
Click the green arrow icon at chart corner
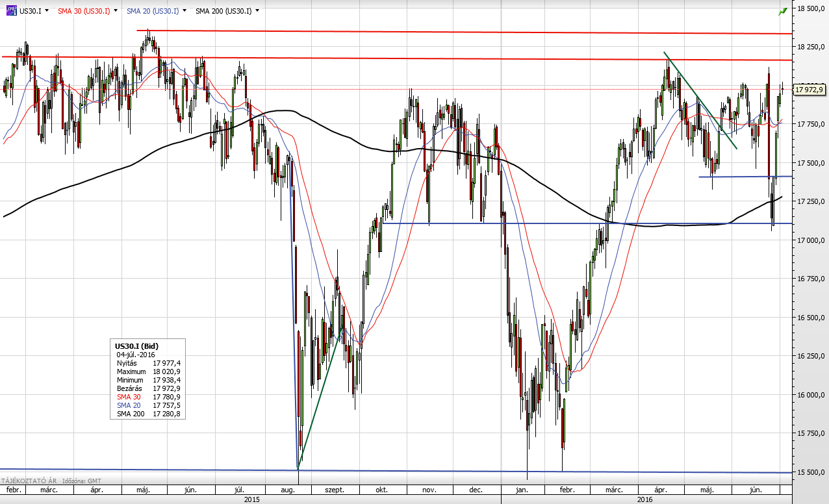[x=783, y=11]
